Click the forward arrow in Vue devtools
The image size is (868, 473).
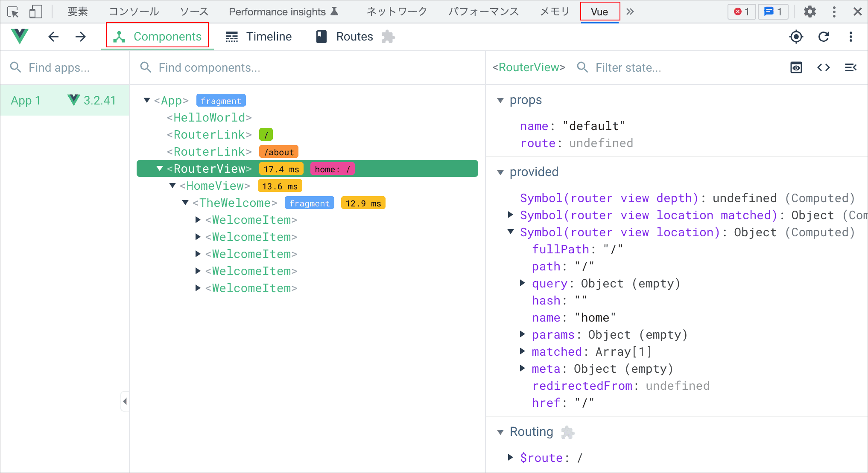tap(81, 37)
